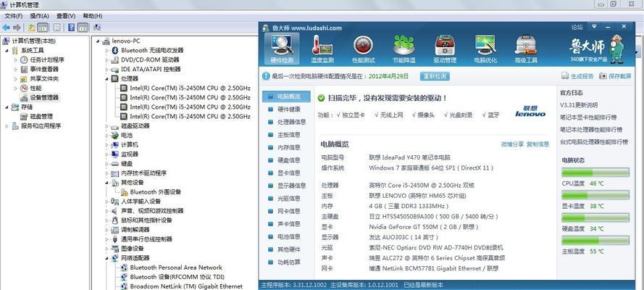Viewport: 644px width, 290px height.
Task: Click the 显卡温度 progress bar
Action: tap(595, 195)
